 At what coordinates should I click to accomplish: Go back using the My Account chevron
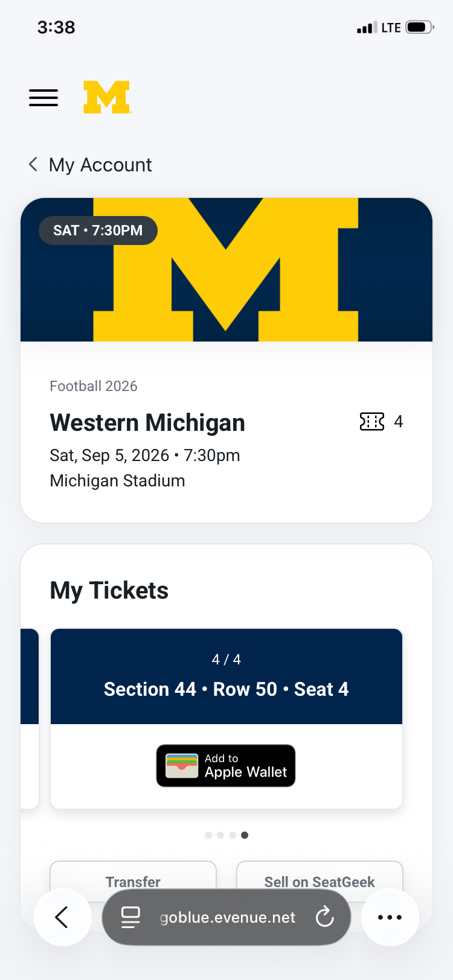click(33, 164)
